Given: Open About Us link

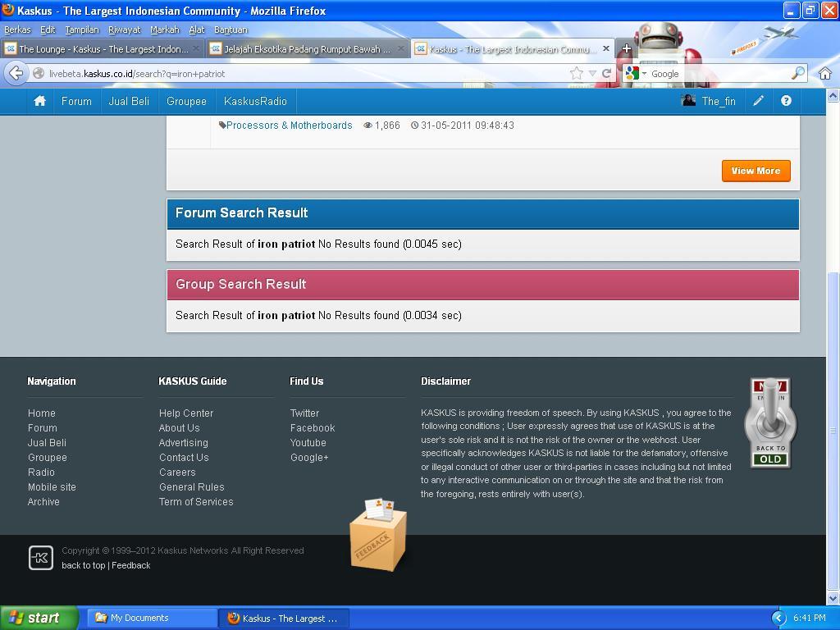Looking at the screenshot, I should click(x=179, y=427).
